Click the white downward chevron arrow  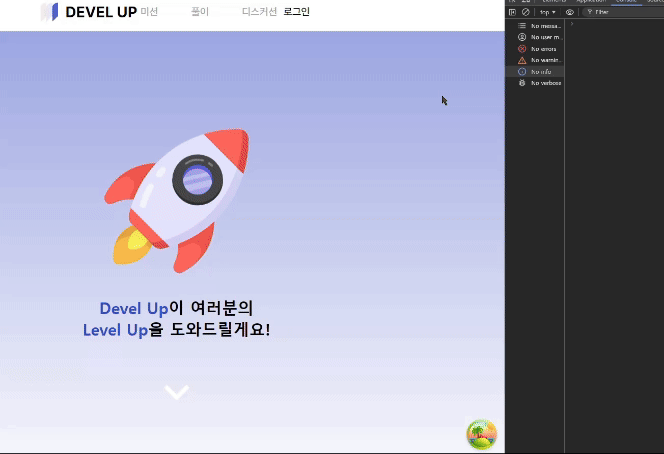pos(177,392)
